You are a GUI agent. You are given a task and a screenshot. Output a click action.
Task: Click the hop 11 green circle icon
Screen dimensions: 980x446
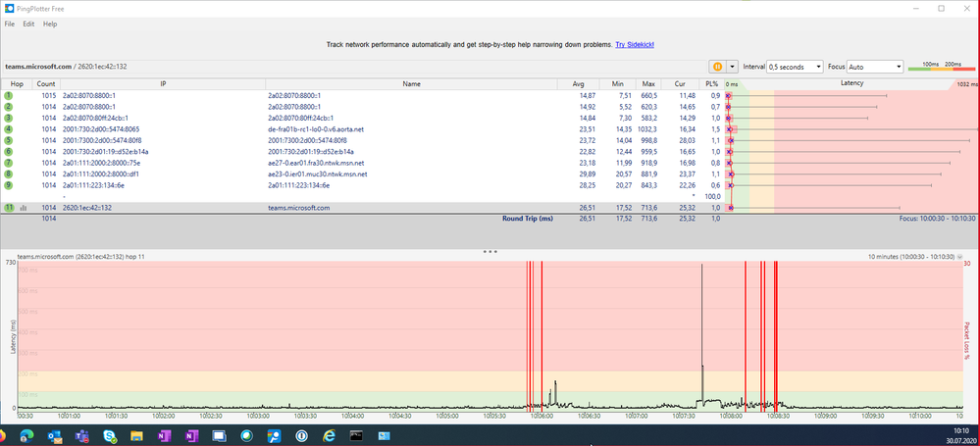point(9,208)
